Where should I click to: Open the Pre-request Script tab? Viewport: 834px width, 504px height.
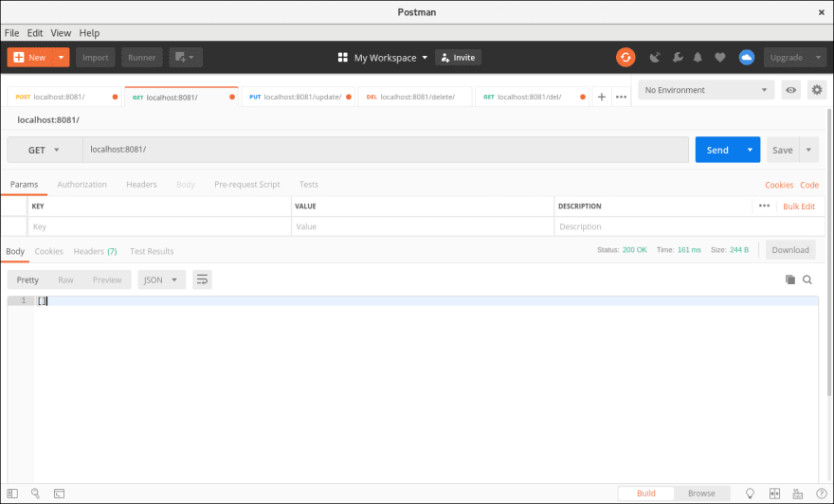(246, 185)
